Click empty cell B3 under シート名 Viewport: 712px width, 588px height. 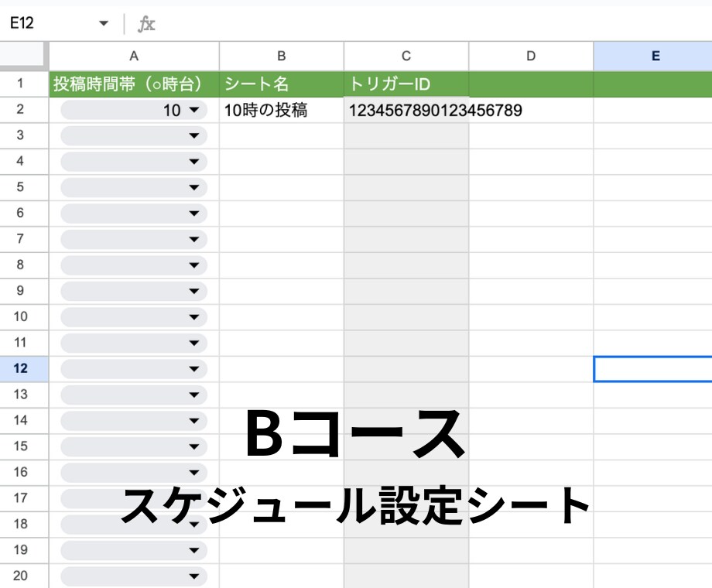282,135
